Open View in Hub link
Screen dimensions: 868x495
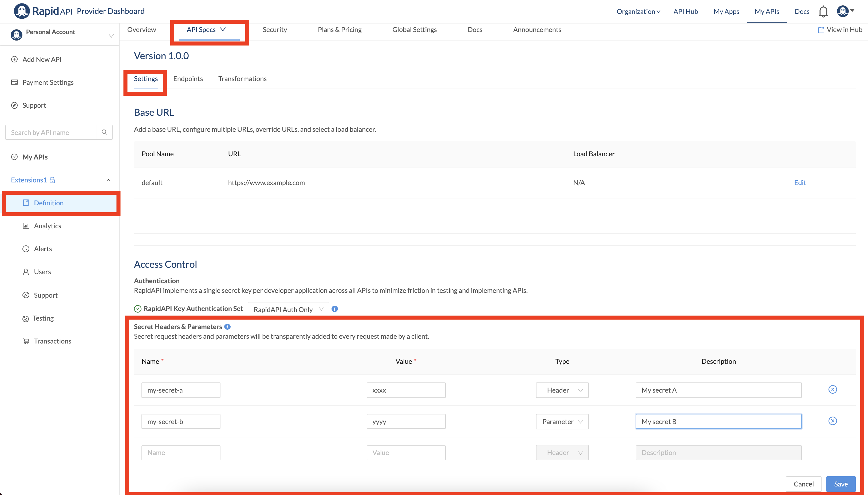pos(840,30)
